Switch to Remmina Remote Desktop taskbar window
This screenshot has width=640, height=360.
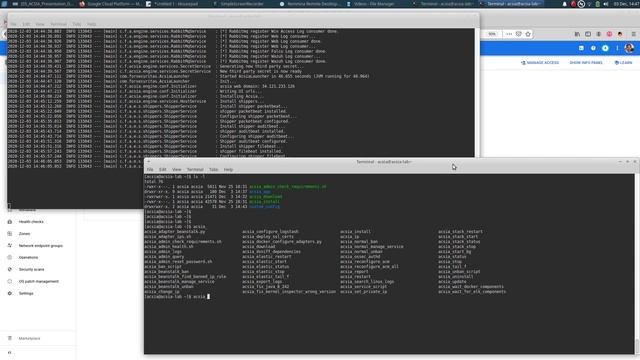point(310,4)
